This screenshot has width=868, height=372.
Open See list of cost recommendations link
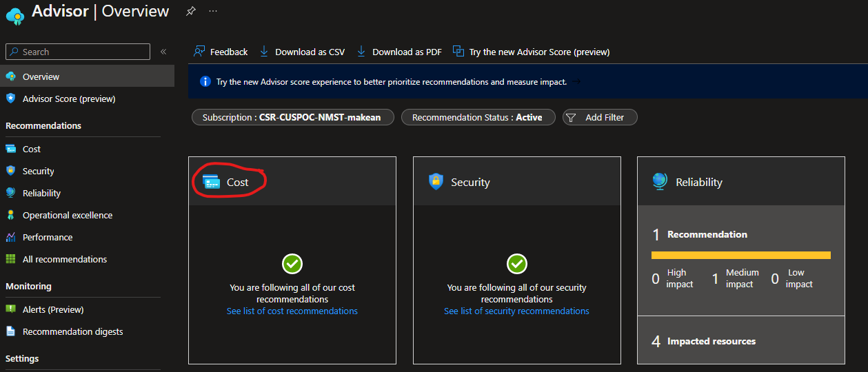click(292, 311)
